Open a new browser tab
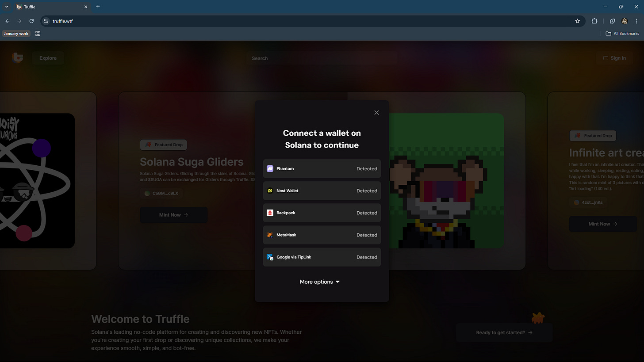644x362 pixels. click(98, 7)
